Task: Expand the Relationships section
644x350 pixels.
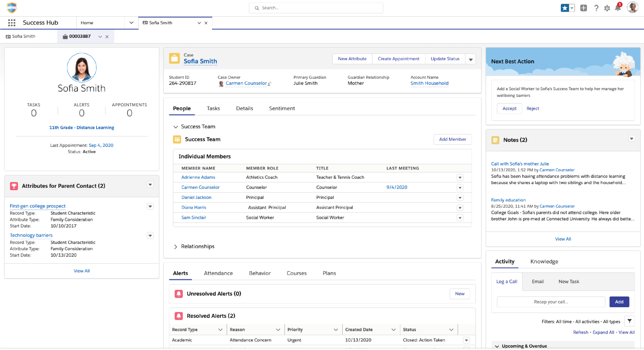Action: [x=176, y=247]
